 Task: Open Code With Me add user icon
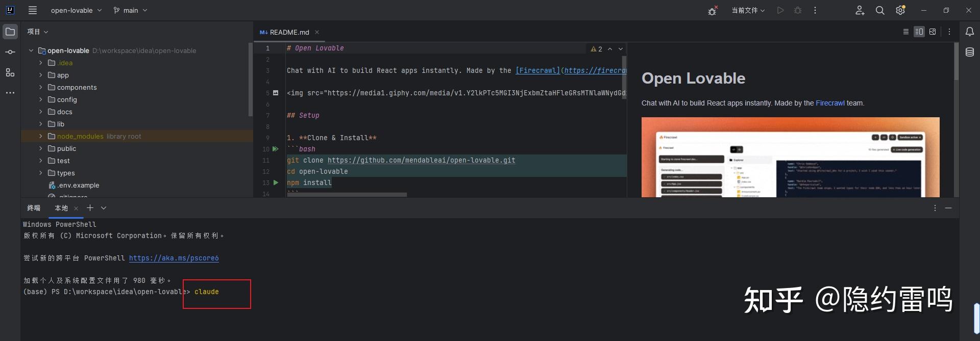tap(860, 10)
